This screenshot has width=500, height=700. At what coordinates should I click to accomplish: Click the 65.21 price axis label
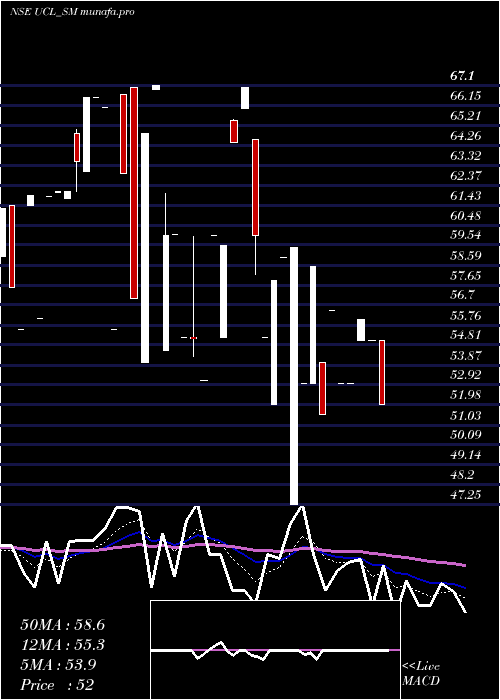tap(466, 116)
